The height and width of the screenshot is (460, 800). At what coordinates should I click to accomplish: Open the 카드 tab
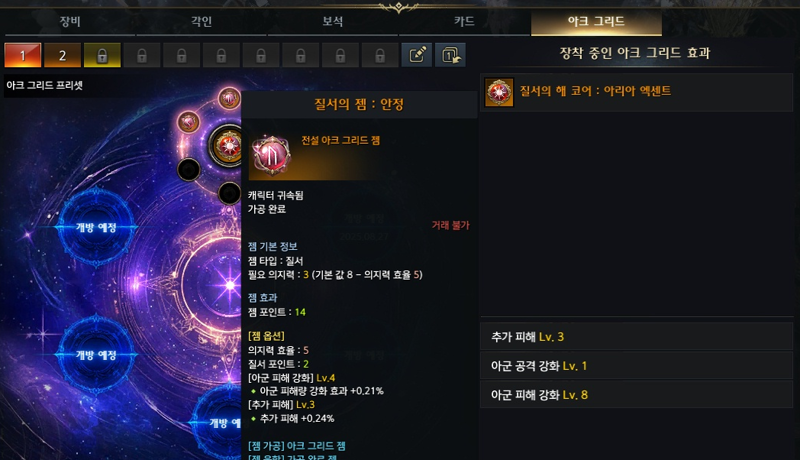(464, 21)
